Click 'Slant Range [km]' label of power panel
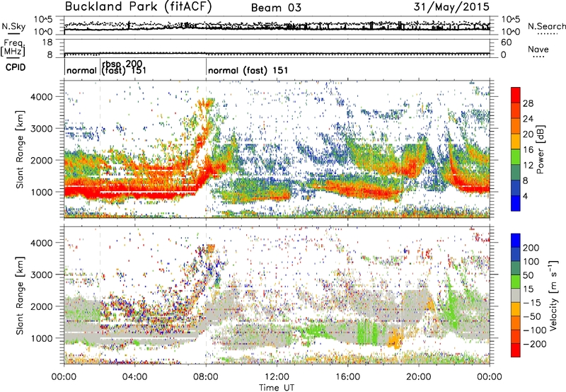 tap(21, 149)
